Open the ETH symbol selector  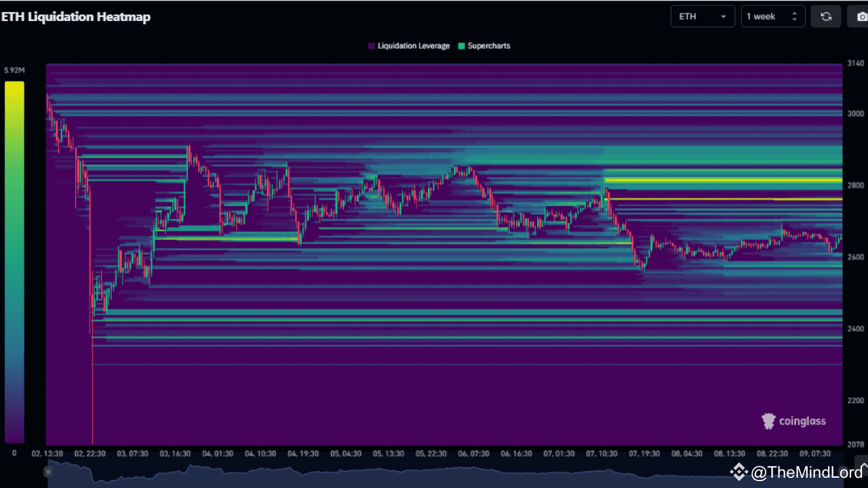click(x=703, y=16)
